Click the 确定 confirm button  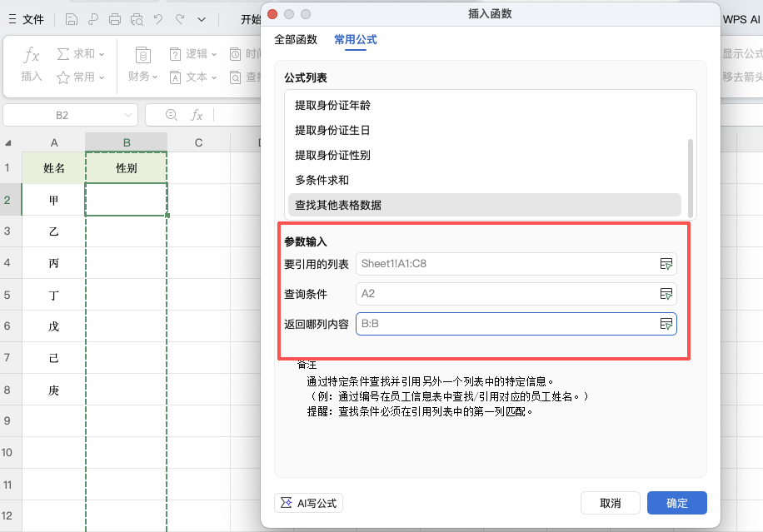click(x=676, y=503)
